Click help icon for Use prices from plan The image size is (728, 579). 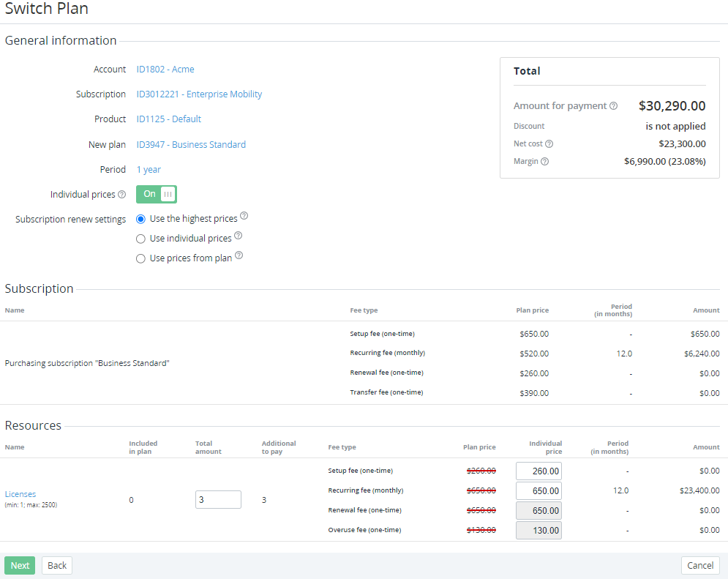click(239, 256)
